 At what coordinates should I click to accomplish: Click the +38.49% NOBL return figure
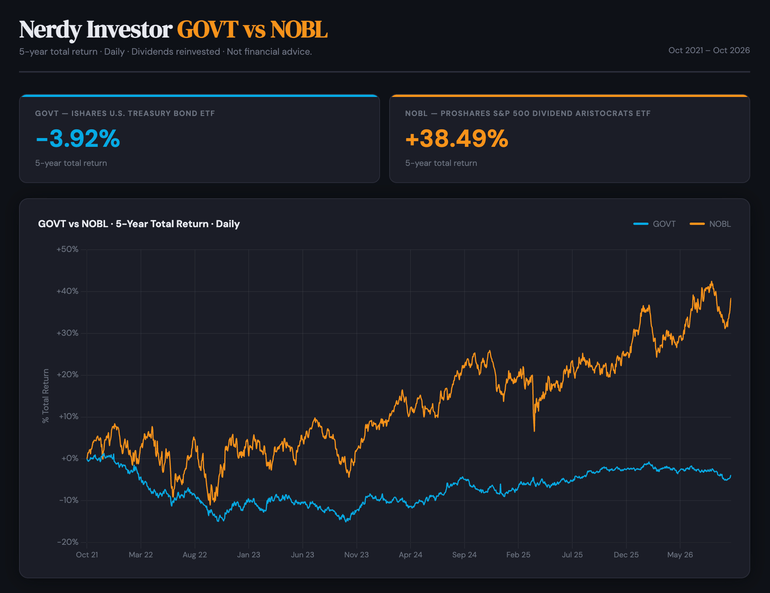pyautogui.click(x=457, y=138)
